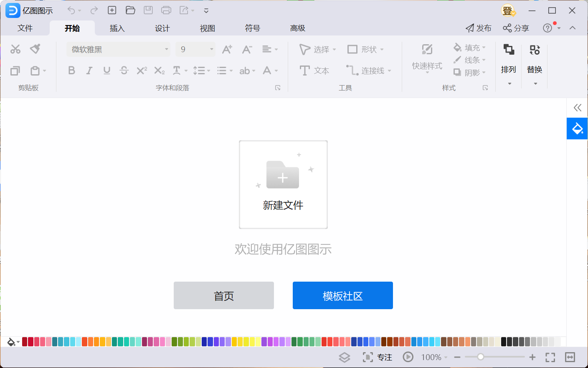Open the help question mark icon

click(547, 28)
